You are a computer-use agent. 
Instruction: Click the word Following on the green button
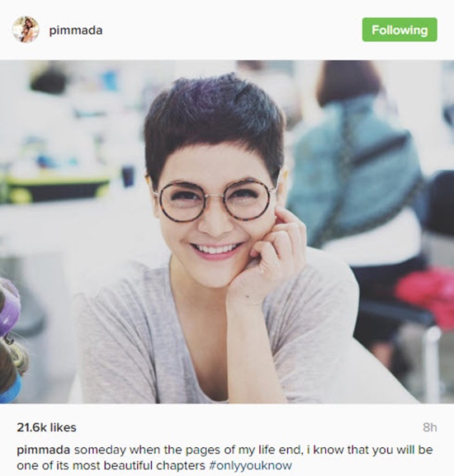click(x=400, y=30)
